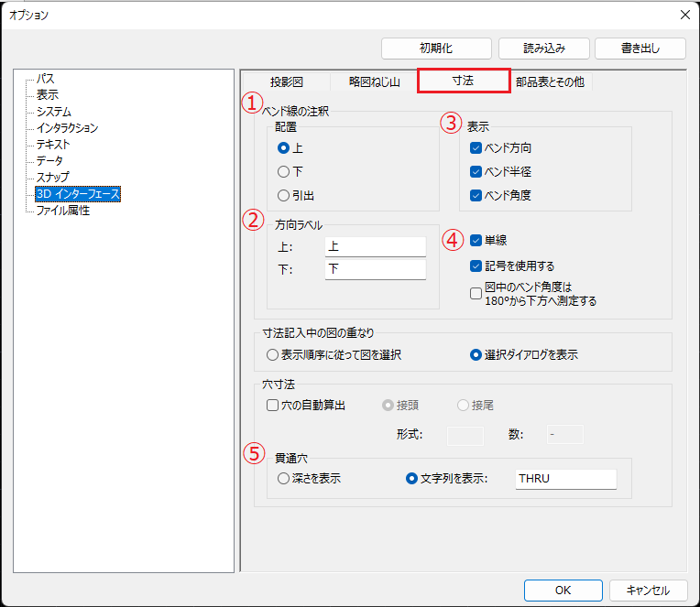This screenshot has width=700, height=607.
Task: Toggle the ベンド半径 checkbox
Action: (x=476, y=171)
